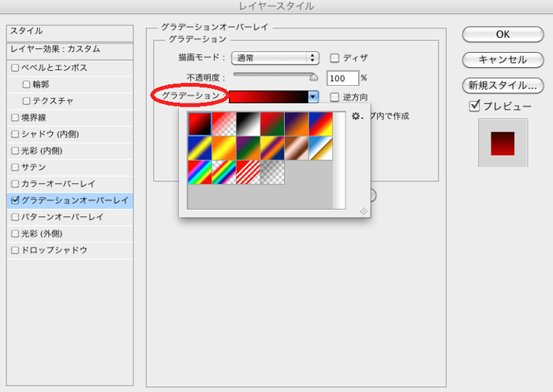Image resolution: width=553 pixels, height=392 pixels.
Task: Click the opacity value field showing 100
Action: 342,78
